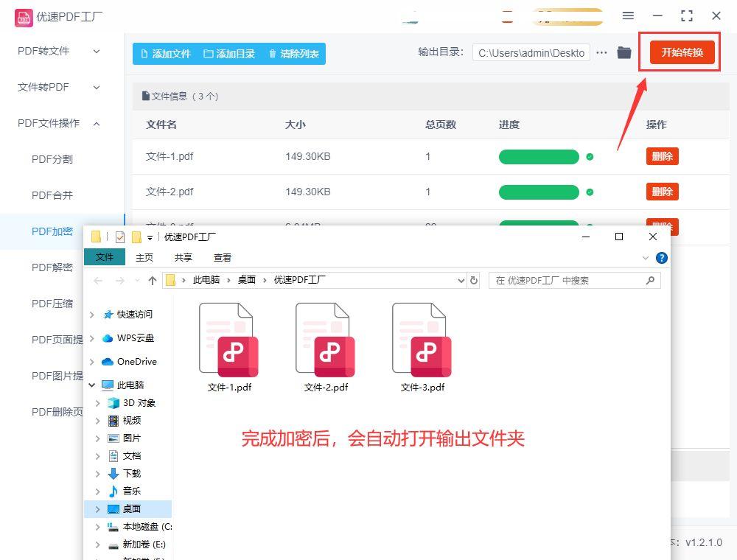
Task: Click the 添加目录 button
Action: pos(229,54)
